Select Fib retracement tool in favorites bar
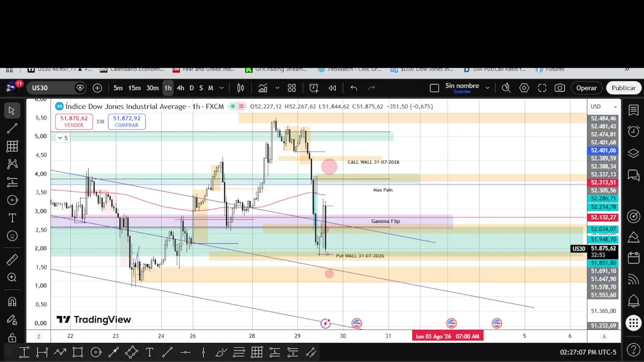The height and width of the screenshot is (362, 644). pos(239,352)
